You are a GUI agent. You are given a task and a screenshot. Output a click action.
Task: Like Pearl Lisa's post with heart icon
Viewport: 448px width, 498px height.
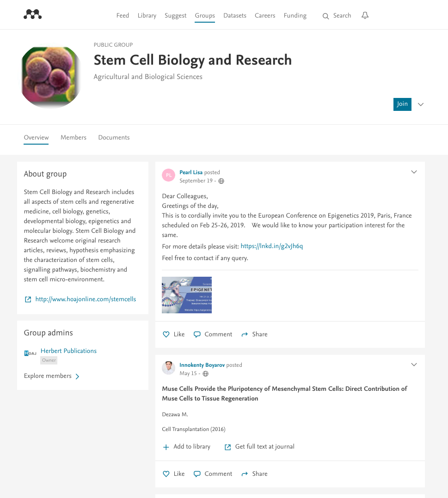click(x=166, y=334)
